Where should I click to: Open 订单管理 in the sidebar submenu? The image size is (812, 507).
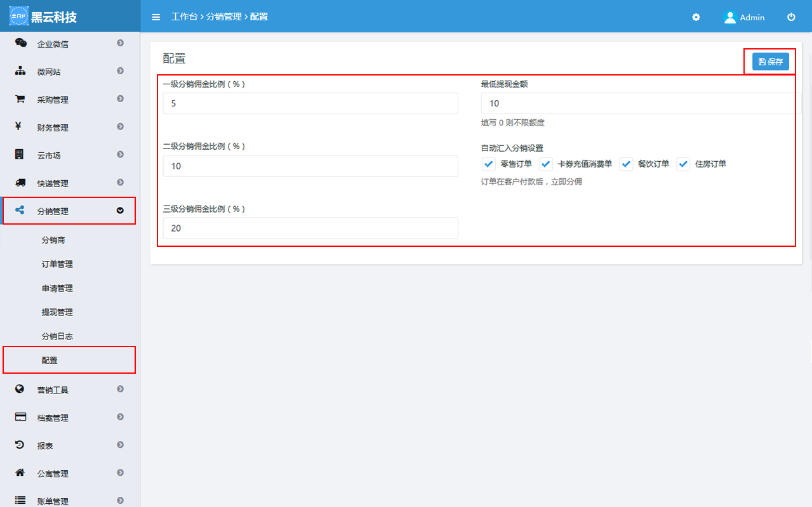[57, 264]
